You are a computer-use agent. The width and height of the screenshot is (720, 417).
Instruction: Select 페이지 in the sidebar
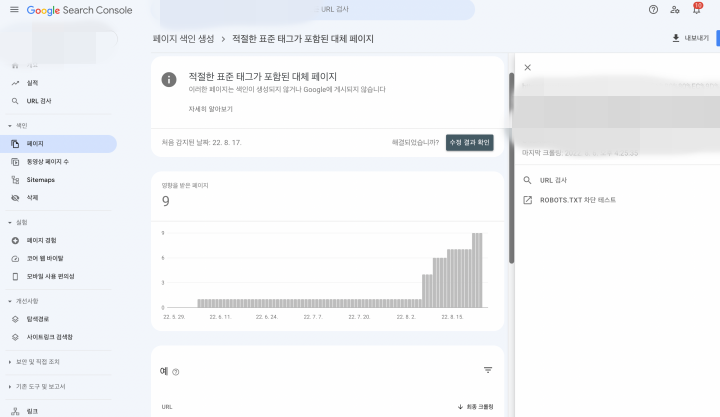(58, 144)
